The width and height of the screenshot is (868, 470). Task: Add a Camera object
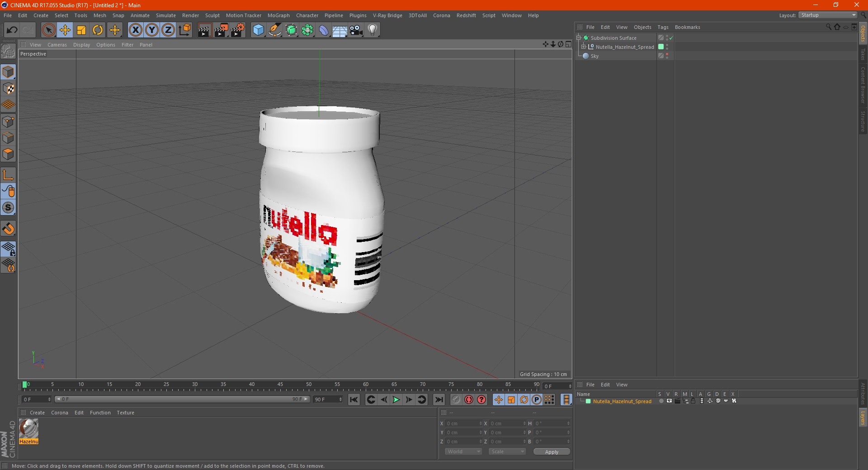tap(356, 30)
